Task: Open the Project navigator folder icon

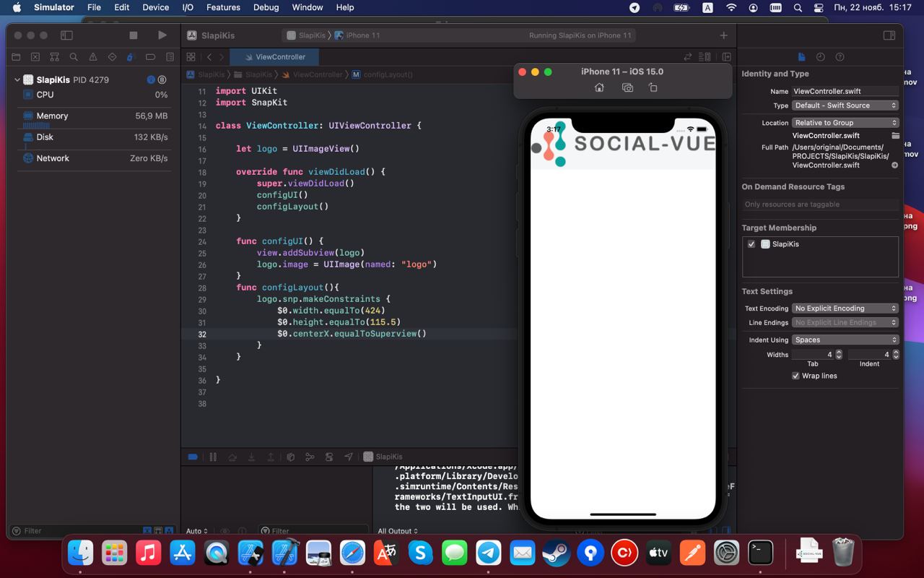Action: 16,56
